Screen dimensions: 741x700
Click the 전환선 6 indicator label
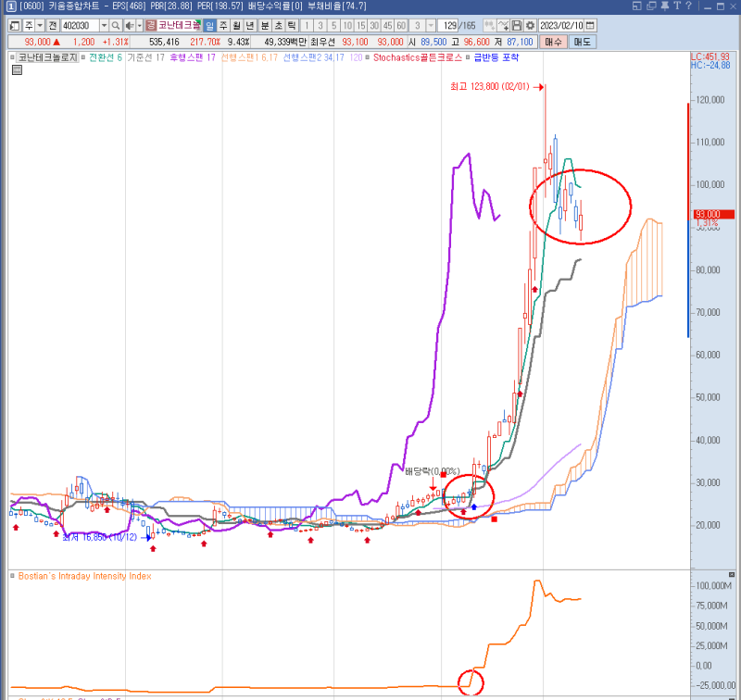tap(106, 57)
